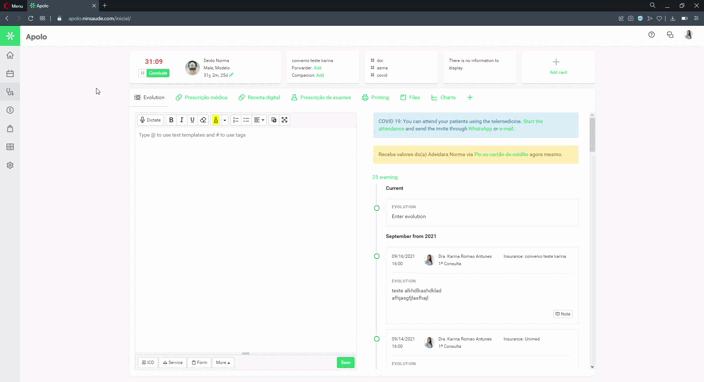704x382 pixels.
Task: Apply italic formatting in editor toolbar
Action: (x=182, y=120)
